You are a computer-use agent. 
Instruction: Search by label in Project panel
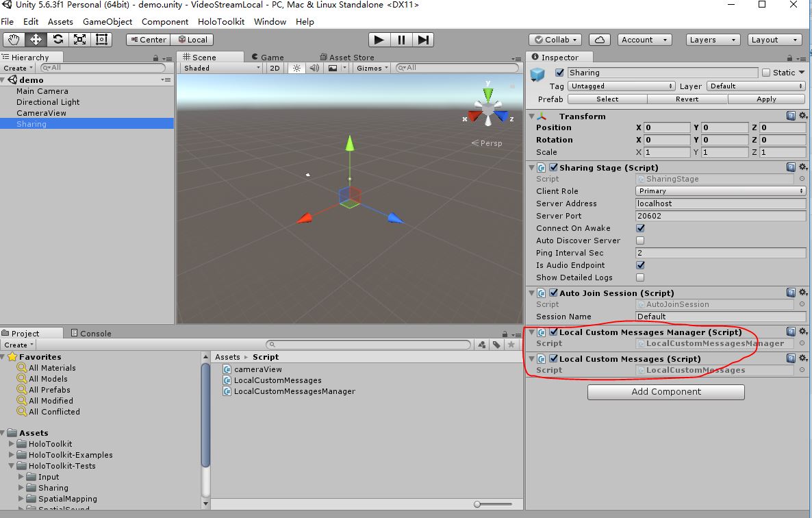click(496, 345)
